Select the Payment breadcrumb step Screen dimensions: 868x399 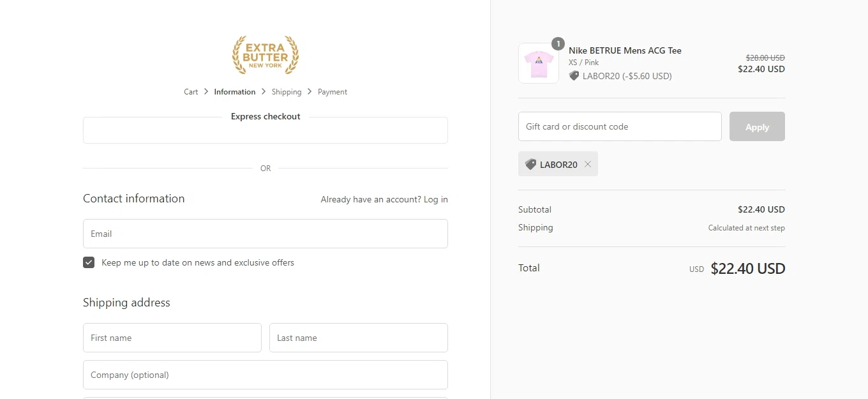[333, 92]
